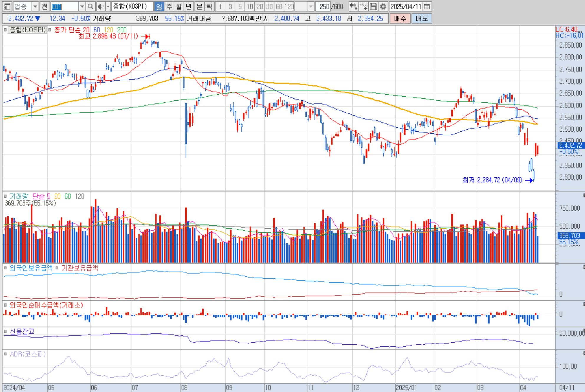Open the calendar date picker icon
The image size is (585, 392).
(x=427, y=6)
